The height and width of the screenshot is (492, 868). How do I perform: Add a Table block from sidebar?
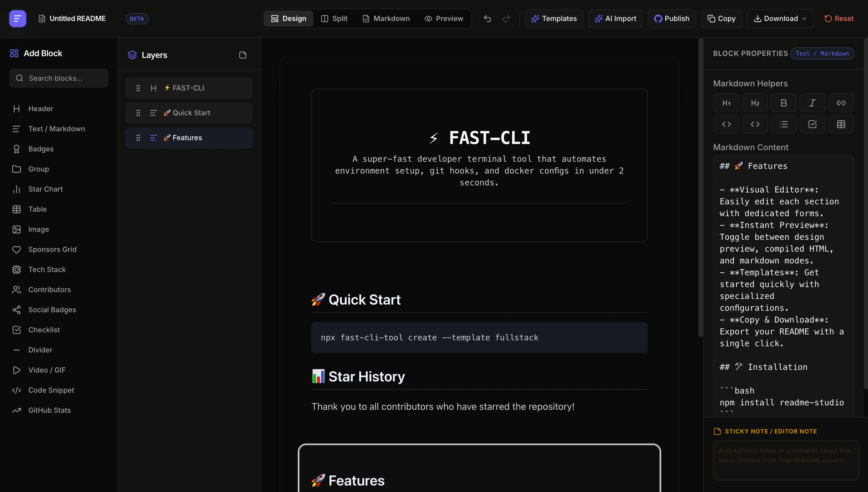[59, 209]
